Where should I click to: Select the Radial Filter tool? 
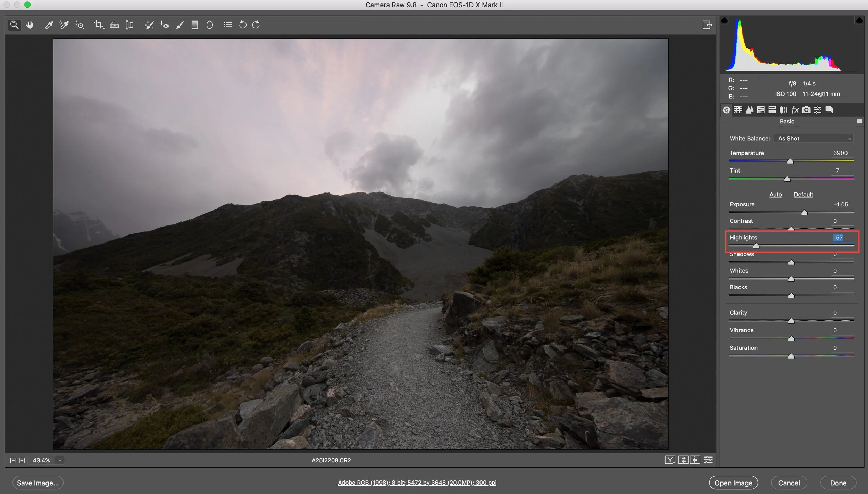pos(210,25)
